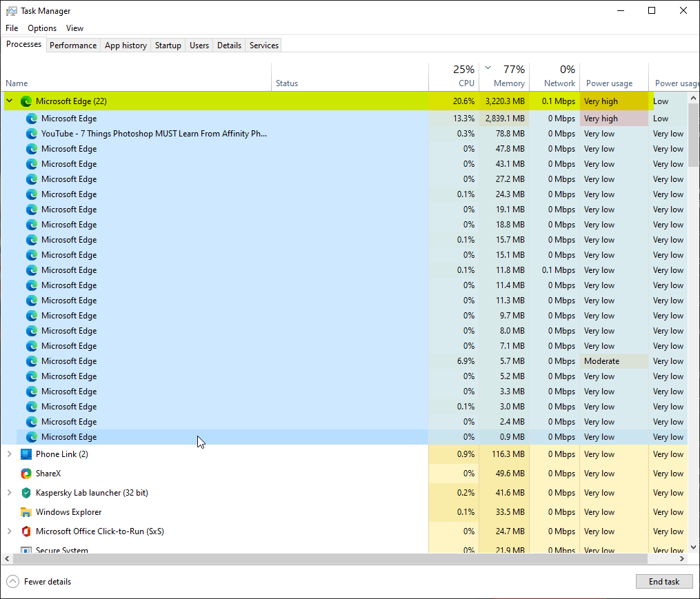This screenshot has width=700, height=599.
Task: Click the ShareX app icon
Action: pos(26,474)
